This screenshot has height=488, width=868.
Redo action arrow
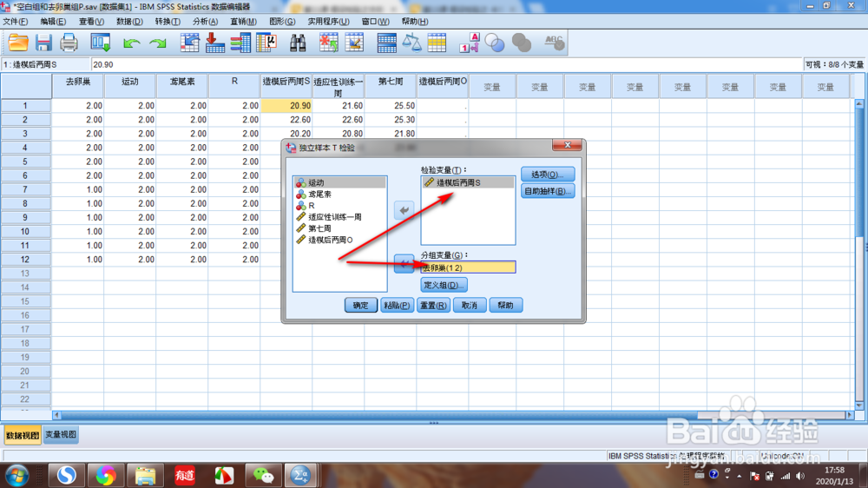(158, 43)
